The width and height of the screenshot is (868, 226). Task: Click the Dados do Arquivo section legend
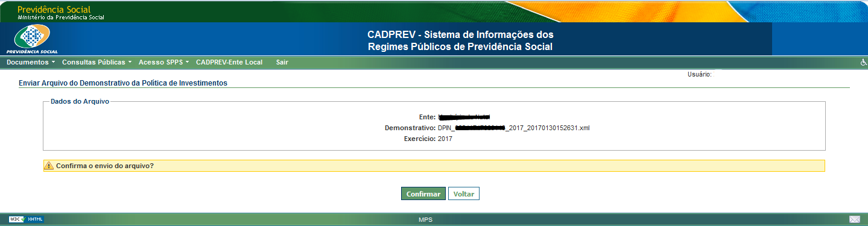(80, 102)
